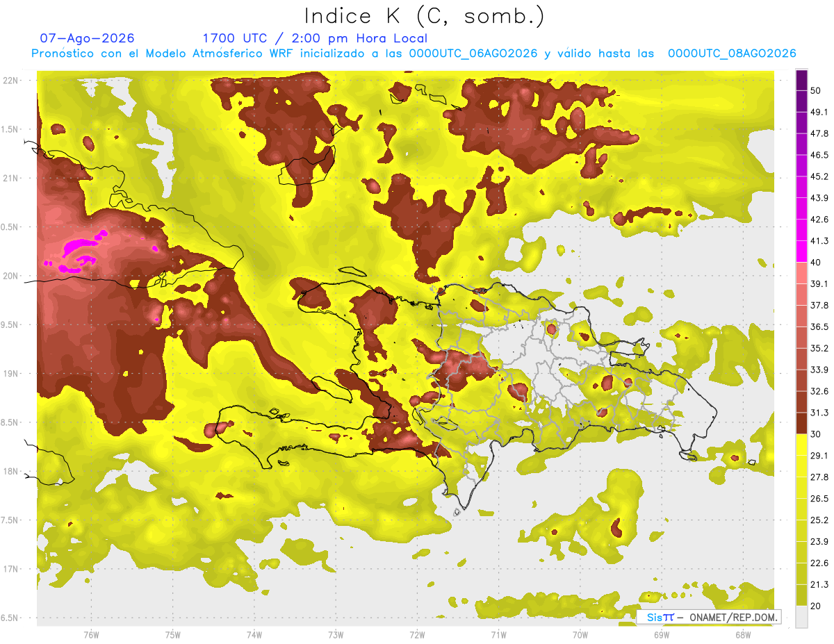
Task: Click legend value '32.6'
Action: (819, 391)
